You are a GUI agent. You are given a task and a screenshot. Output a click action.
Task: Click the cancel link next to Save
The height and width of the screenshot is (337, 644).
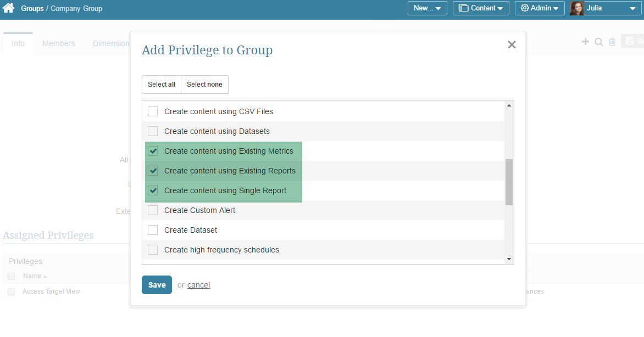[x=198, y=285]
